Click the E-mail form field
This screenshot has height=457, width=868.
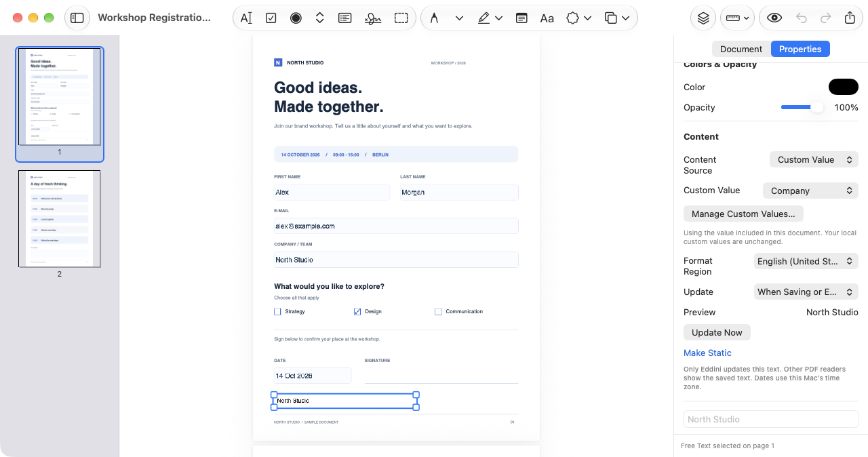[396, 226]
